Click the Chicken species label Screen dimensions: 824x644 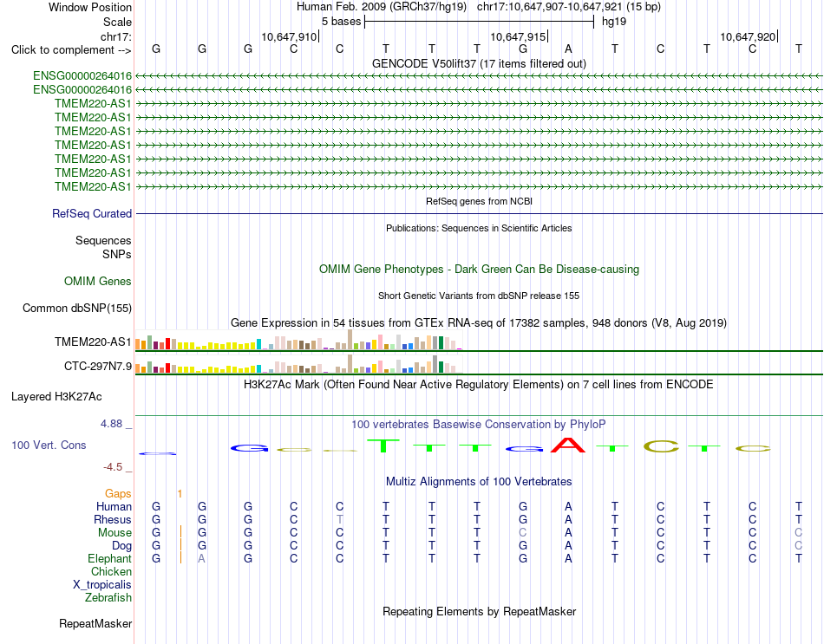[x=111, y=571]
